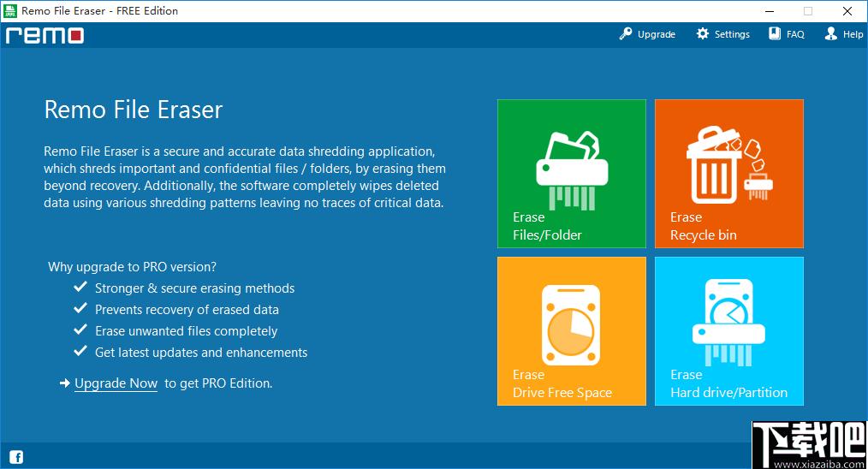The image size is (868, 469).
Task: Click 'Stronger & secure erasing methods' text
Action: [x=194, y=288]
